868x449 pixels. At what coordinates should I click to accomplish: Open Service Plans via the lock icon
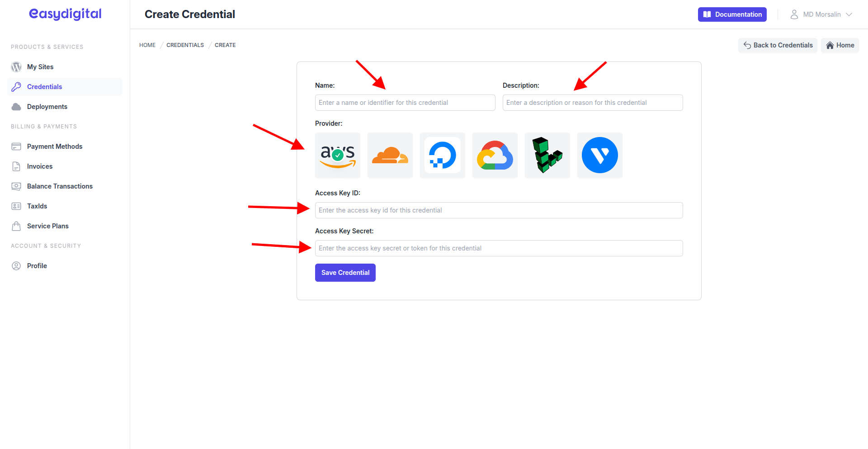16,226
